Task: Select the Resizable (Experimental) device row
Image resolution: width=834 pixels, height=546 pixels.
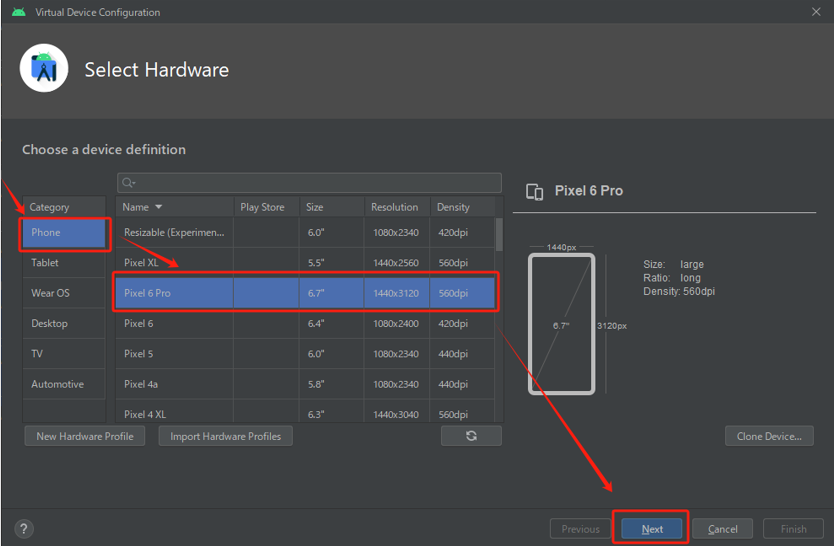Action: [x=305, y=232]
